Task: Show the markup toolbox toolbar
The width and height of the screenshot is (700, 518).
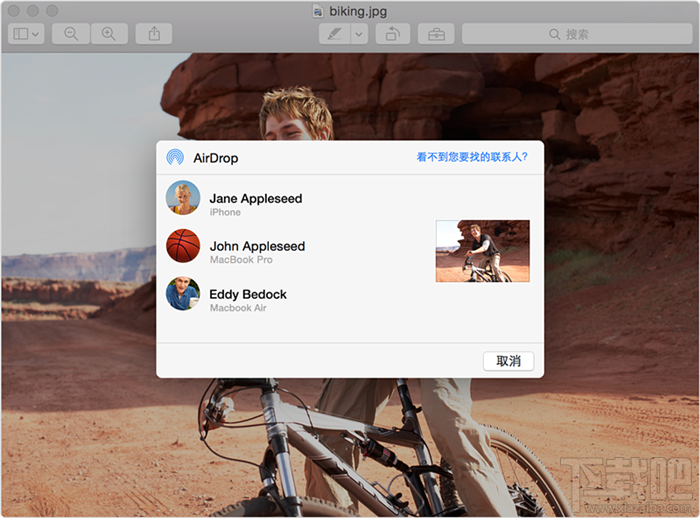Action: click(436, 34)
